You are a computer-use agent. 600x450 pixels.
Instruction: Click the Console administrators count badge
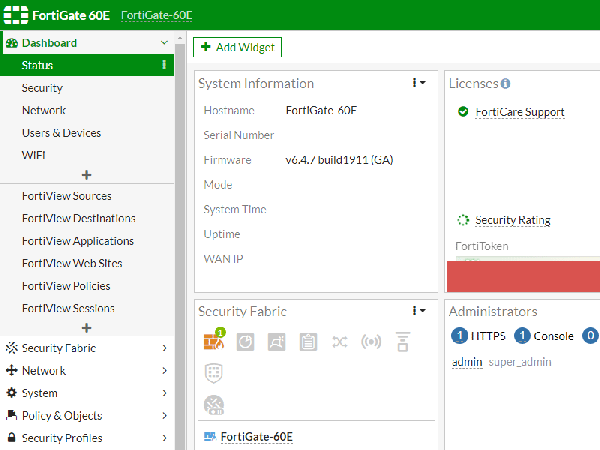(522, 336)
